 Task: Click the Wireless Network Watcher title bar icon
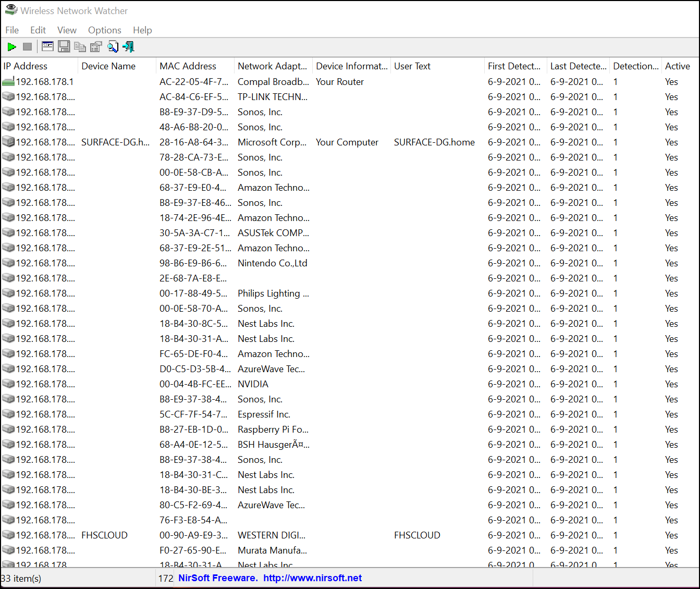(11, 10)
